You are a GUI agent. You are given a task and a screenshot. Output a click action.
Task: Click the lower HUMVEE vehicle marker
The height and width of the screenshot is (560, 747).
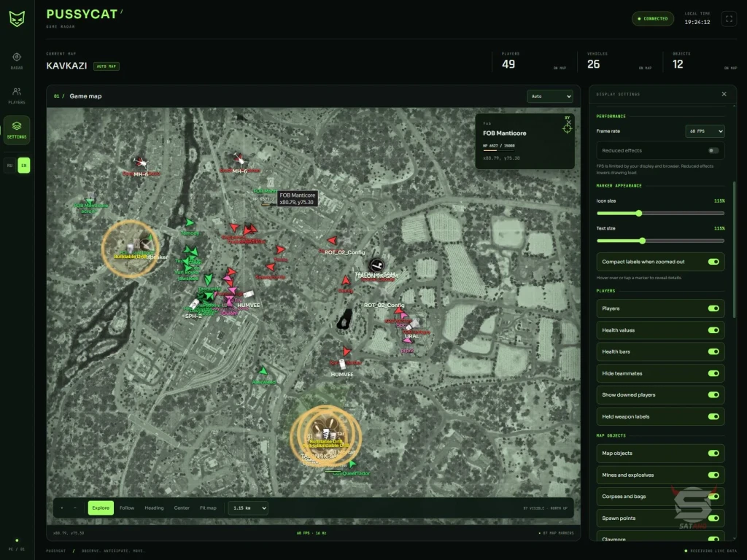click(342, 365)
